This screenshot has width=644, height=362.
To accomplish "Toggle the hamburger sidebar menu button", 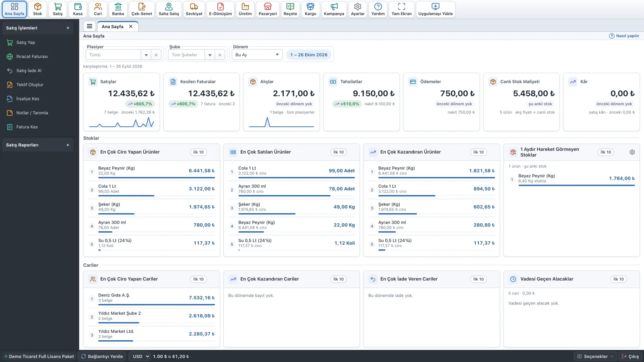I will pyautogui.click(x=89, y=26).
